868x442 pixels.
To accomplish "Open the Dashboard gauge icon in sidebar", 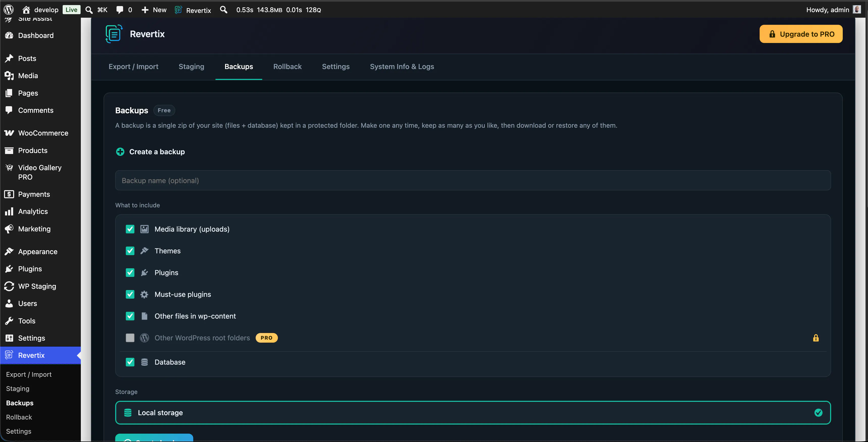I will tap(9, 35).
